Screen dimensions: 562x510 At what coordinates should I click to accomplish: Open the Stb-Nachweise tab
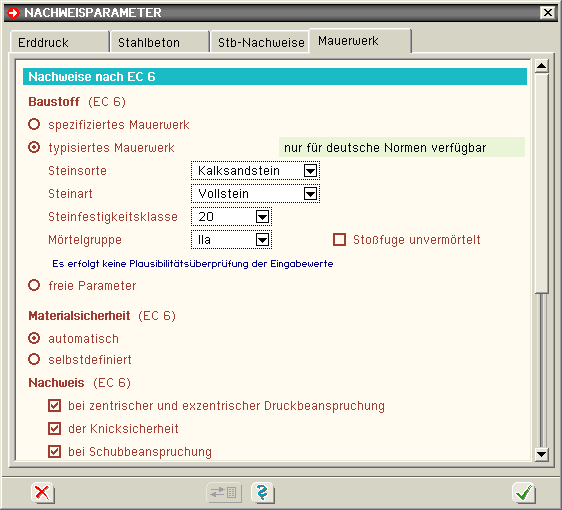[x=261, y=42]
